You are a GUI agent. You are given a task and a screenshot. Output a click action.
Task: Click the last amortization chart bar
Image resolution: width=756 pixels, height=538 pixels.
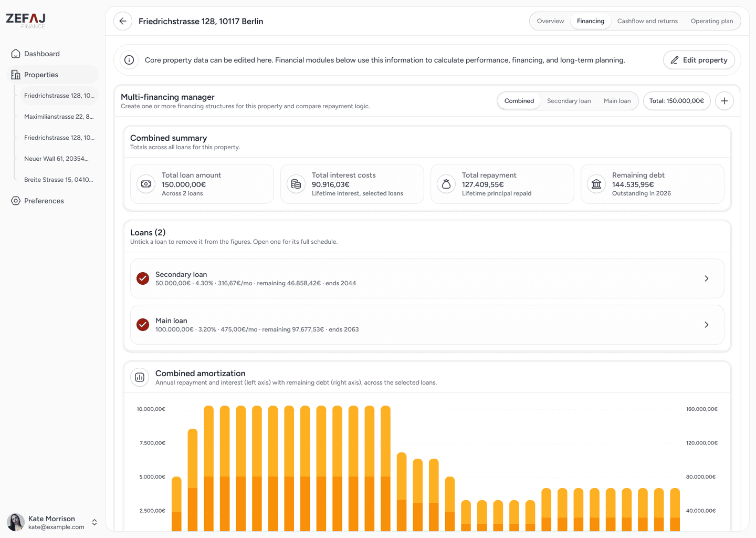[x=675, y=510]
